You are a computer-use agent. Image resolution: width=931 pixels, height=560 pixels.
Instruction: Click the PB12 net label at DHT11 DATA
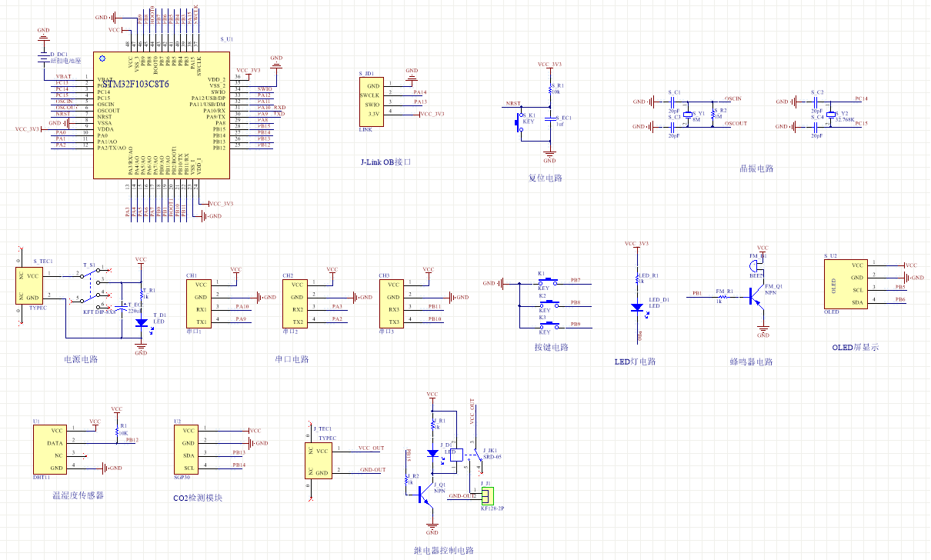click(x=132, y=440)
